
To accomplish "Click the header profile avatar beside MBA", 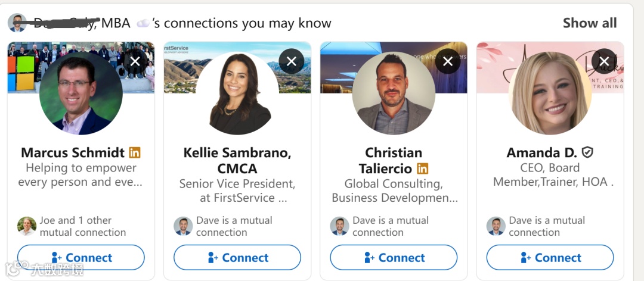I will (x=17, y=23).
